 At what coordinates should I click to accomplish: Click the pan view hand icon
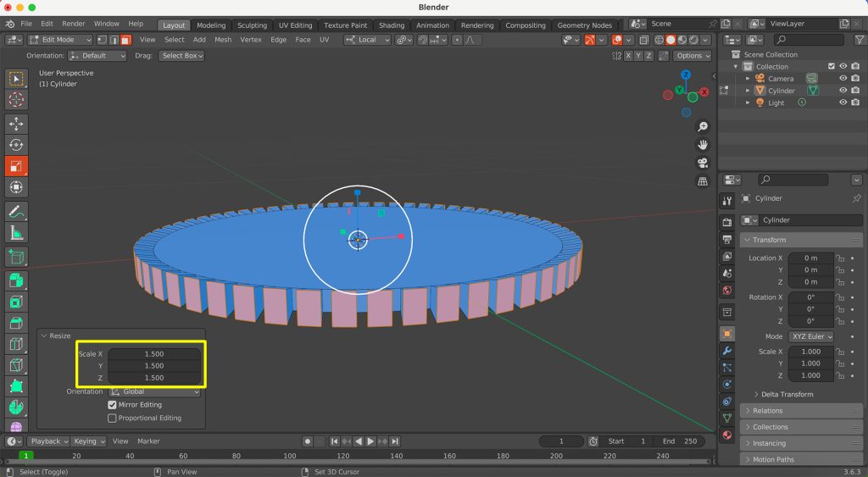coord(703,145)
